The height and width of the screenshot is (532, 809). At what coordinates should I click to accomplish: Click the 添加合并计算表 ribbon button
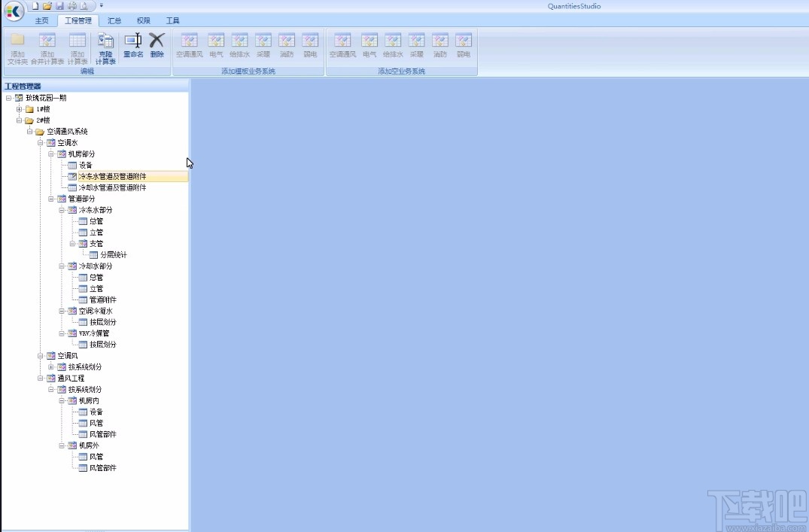click(47, 48)
